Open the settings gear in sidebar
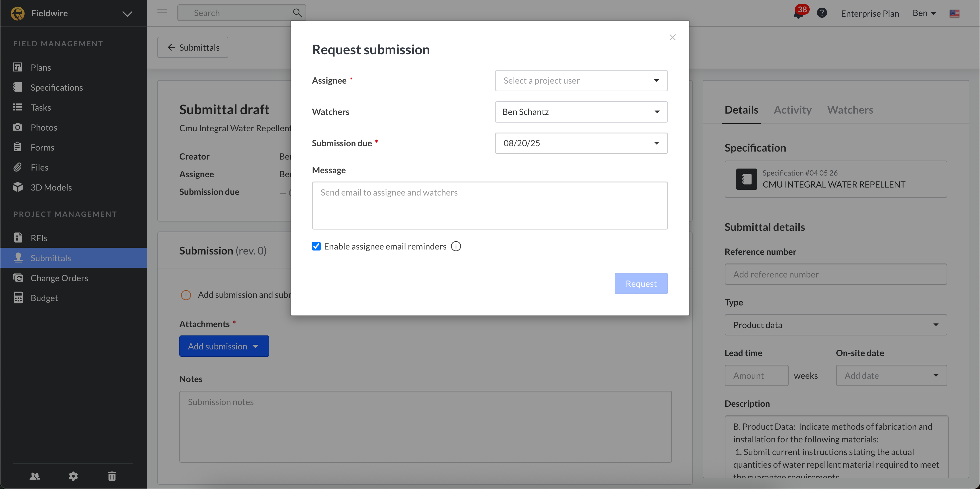 tap(73, 476)
